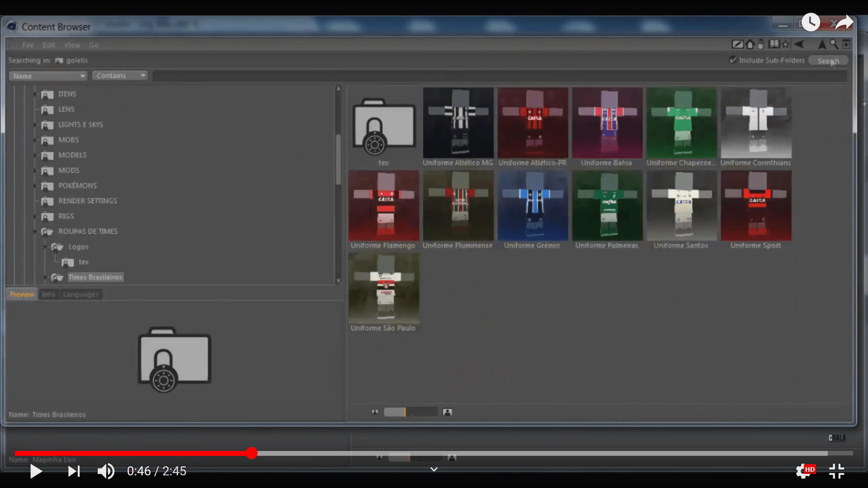Switch to the Info tab
868x488 pixels.
[48, 295]
